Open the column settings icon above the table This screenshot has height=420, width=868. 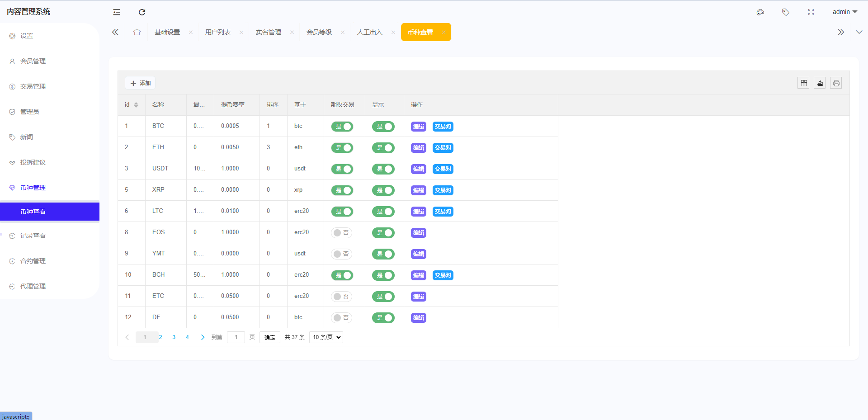click(x=803, y=83)
